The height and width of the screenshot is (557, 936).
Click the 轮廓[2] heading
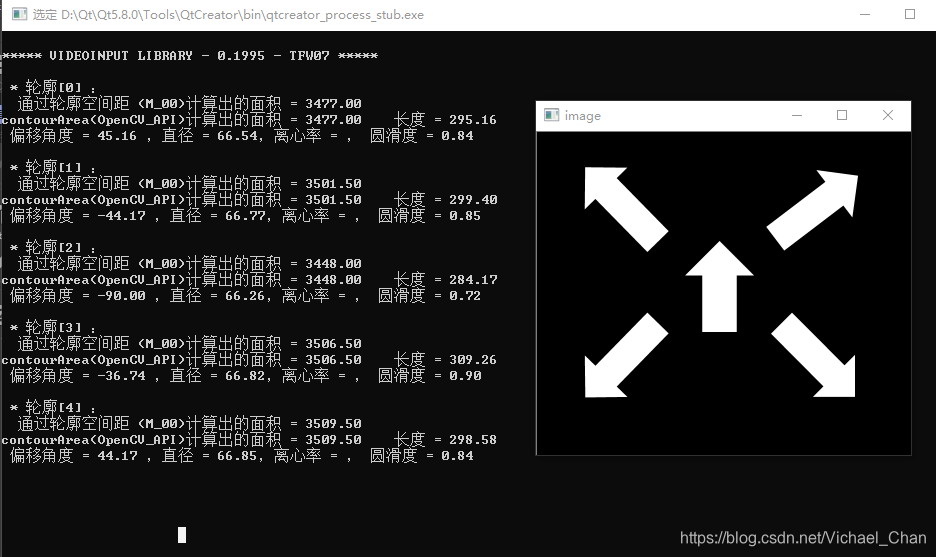(x=52, y=247)
